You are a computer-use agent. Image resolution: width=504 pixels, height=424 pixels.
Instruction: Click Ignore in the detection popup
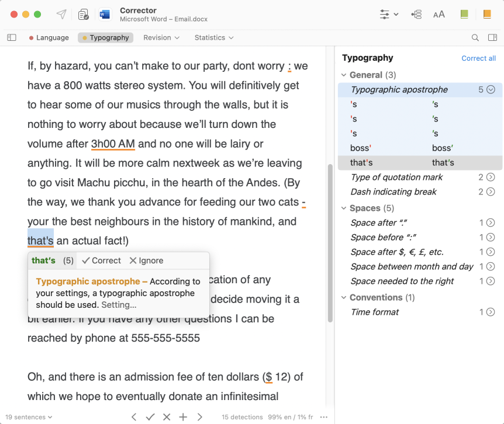click(x=146, y=260)
